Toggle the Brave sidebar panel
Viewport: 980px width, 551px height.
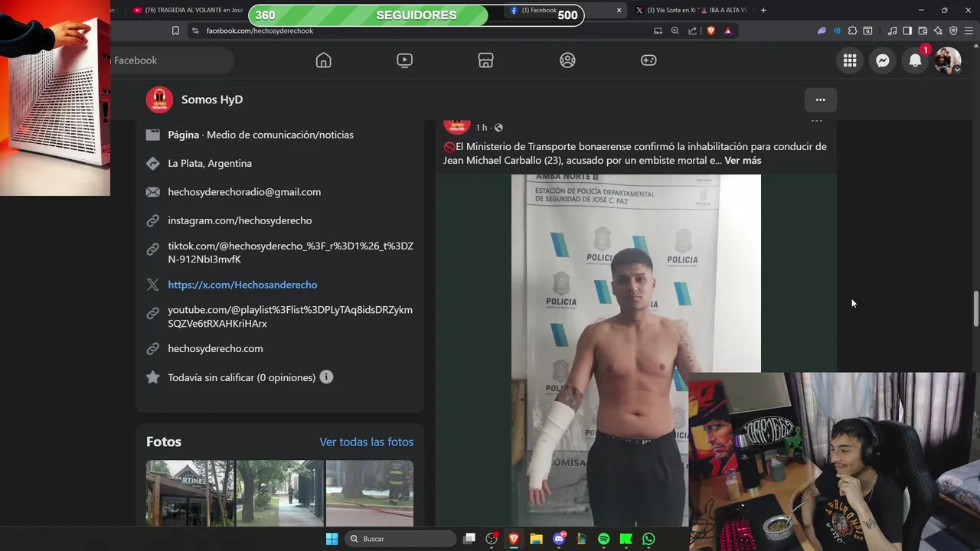(x=907, y=31)
